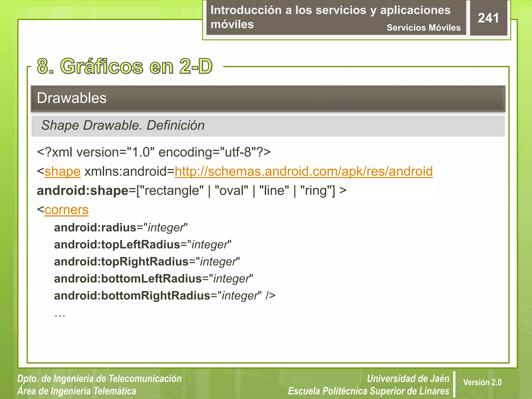Screen dimensions: 532x399
Task: Open the orange 'shape' hyperlink
Action: (x=63, y=172)
